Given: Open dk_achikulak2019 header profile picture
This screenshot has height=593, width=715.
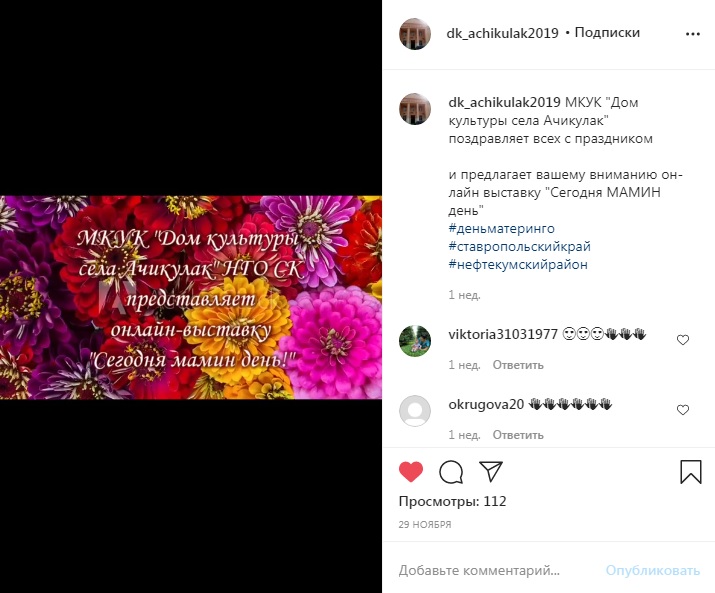Looking at the screenshot, I should tap(415, 34).
